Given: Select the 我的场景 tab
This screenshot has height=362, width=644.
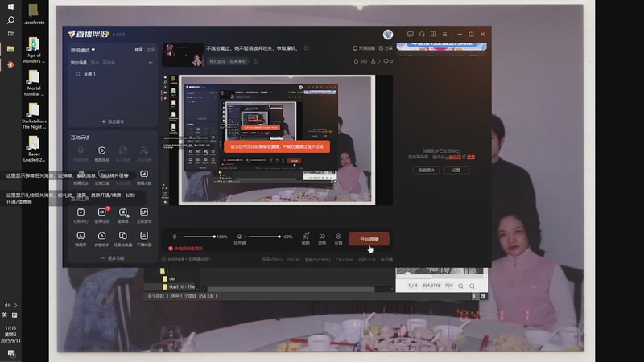Looking at the screenshot, I should coord(78,63).
